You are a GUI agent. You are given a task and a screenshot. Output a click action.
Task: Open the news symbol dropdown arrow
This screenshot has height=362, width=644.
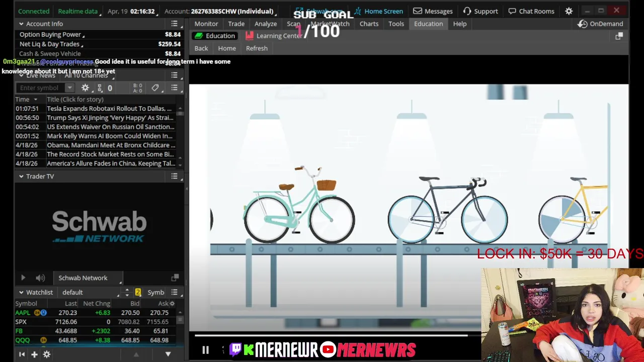pos(69,88)
